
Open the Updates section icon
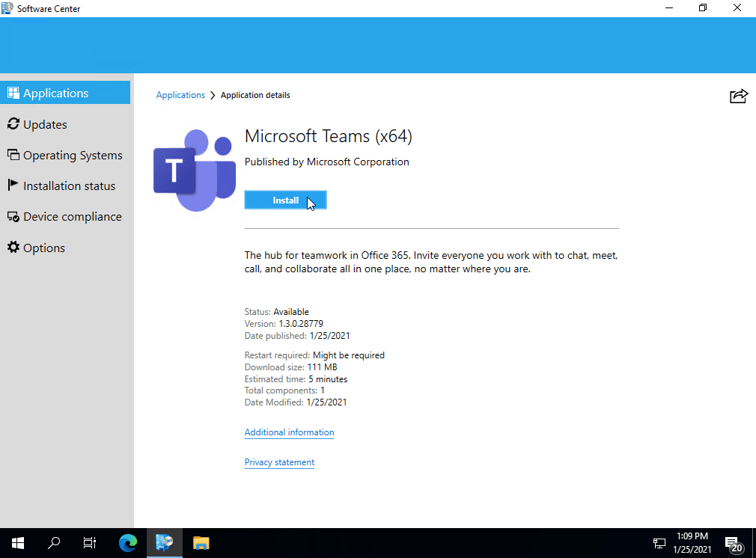pyautogui.click(x=13, y=124)
